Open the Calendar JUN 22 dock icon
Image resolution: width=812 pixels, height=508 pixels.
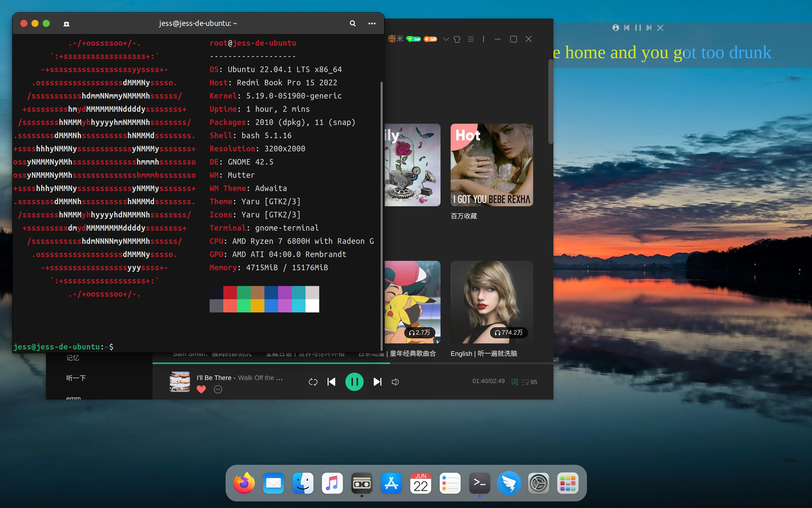click(x=420, y=483)
